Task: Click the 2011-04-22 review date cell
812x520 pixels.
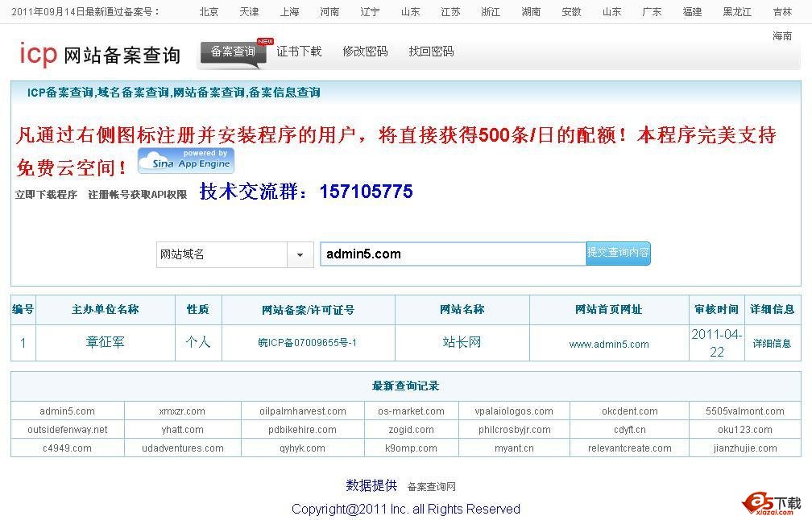Action: [717, 343]
